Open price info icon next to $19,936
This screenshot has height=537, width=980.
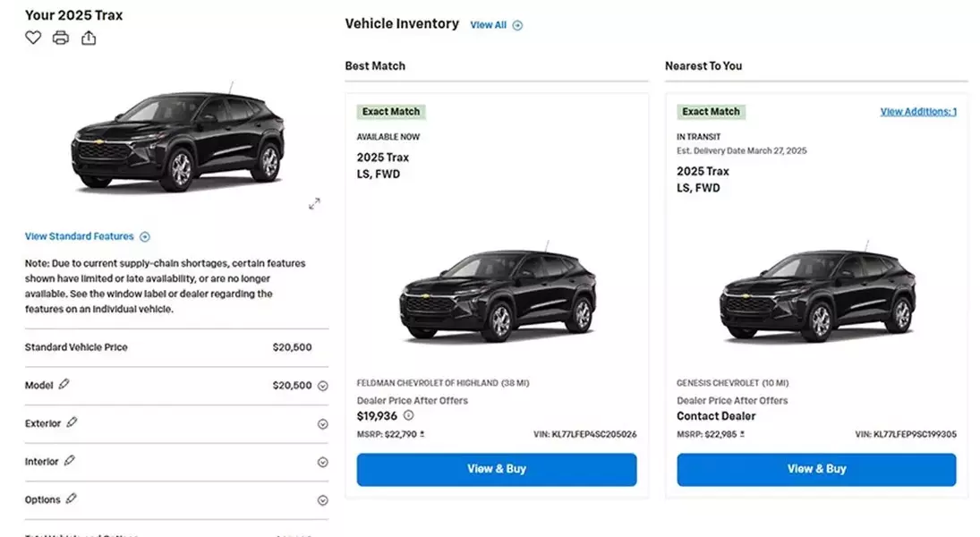(x=408, y=415)
